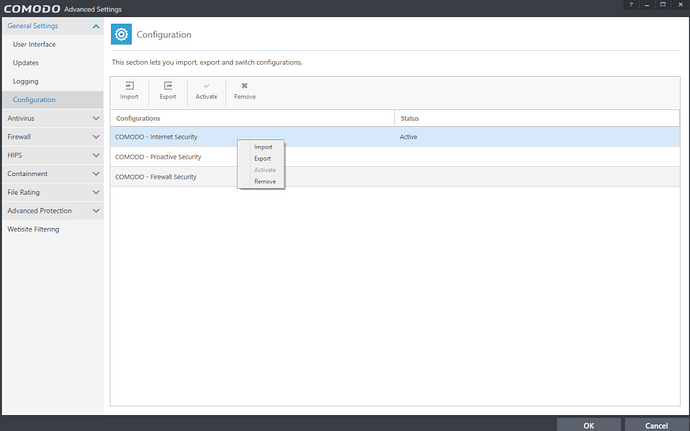Open the User Interface settings page
690x431 pixels.
(x=34, y=44)
